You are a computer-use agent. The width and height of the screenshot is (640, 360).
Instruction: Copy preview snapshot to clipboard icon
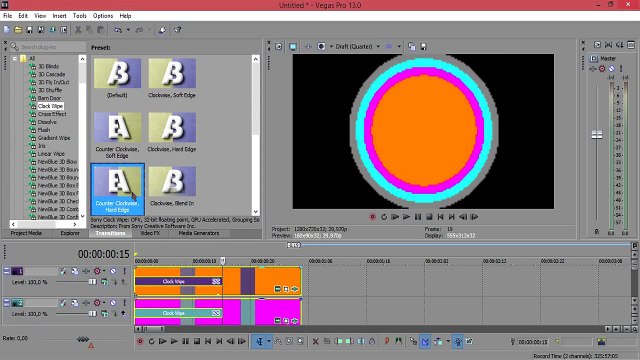411,47
